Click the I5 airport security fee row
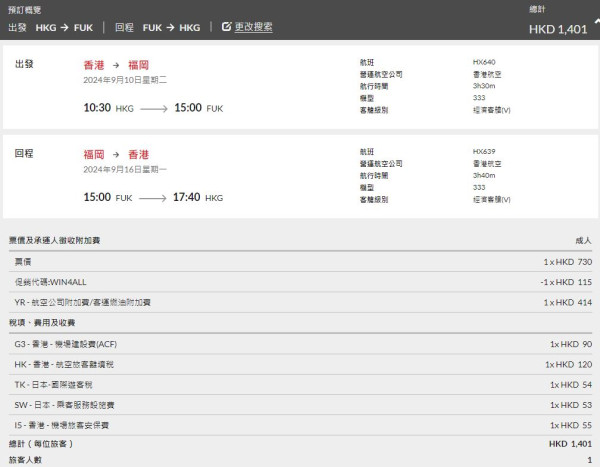Viewport: 600px width, 467px height. (x=300, y=425)
